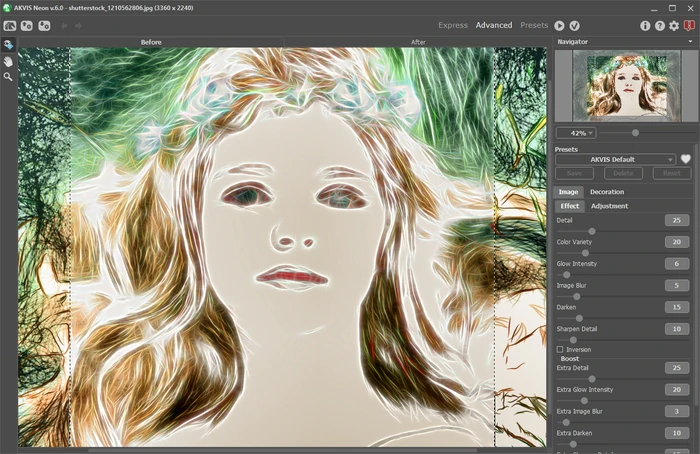Open the 42% zoom level dropdown
This screenshot has height=454, width=700.
[576, 133]
